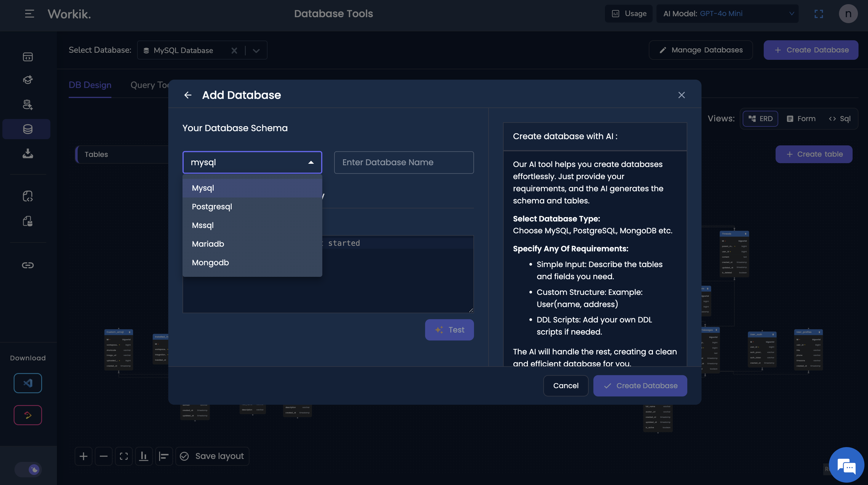This screenshot has width=868, height=485.
Task: Select the database tools sidebar icon
Action: 26,129
